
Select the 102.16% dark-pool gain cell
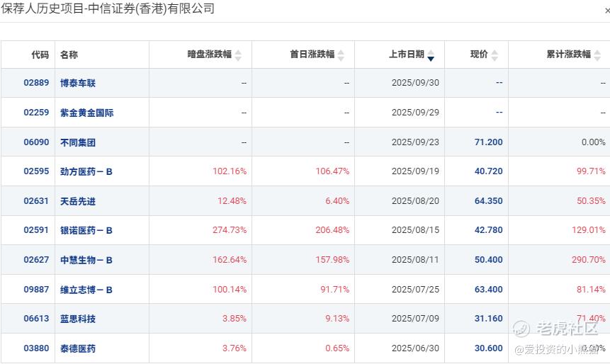pyautogui.click(x=230, y=171)
